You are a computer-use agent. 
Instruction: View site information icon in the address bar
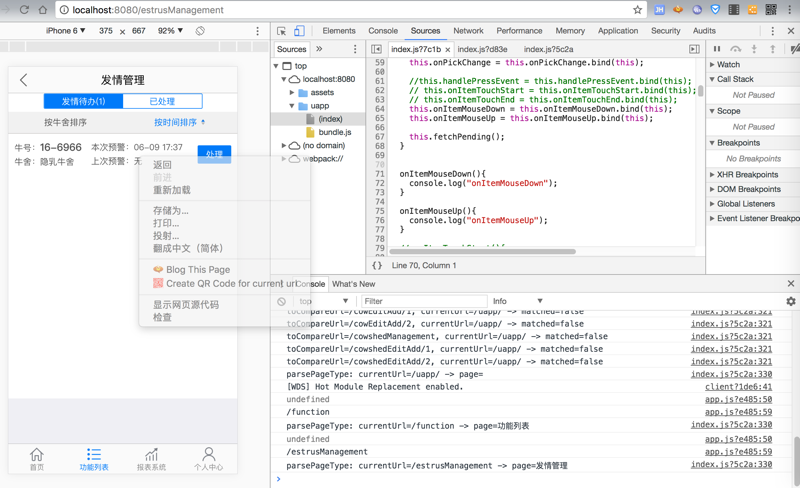pyautogui.click(x=64, y=10)
